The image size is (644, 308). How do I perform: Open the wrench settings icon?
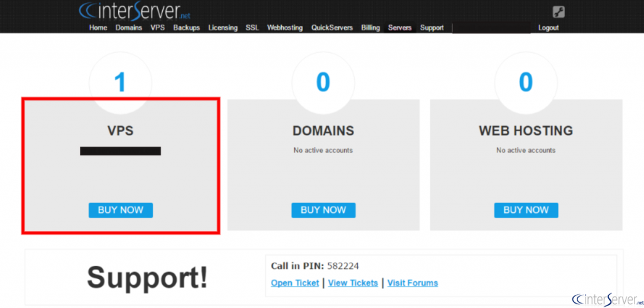(x=558, y=12)
